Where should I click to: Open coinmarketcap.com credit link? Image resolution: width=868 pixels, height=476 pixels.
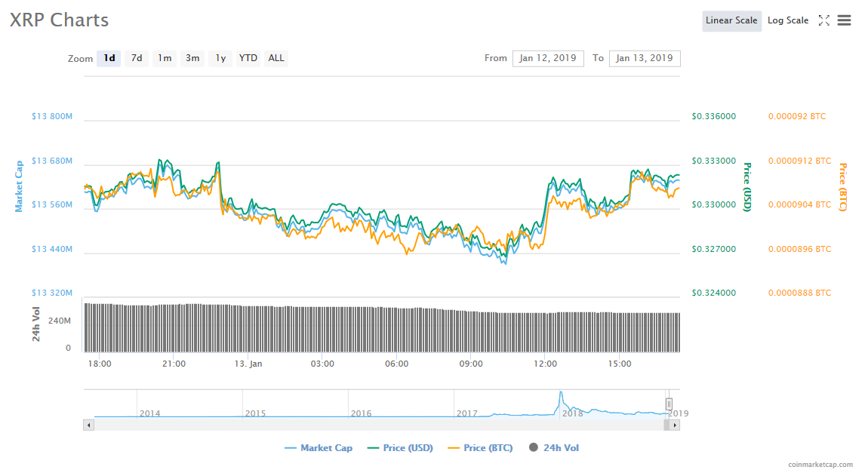(820, 465)
